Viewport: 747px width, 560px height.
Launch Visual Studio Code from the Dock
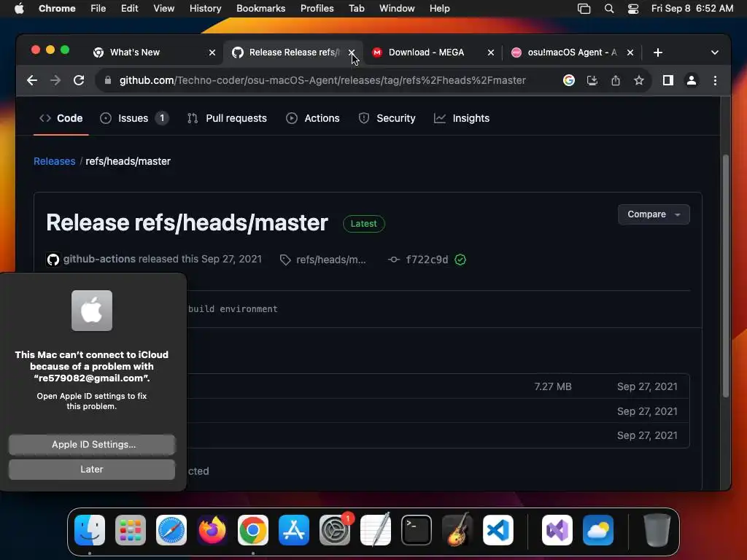[498, 530]
